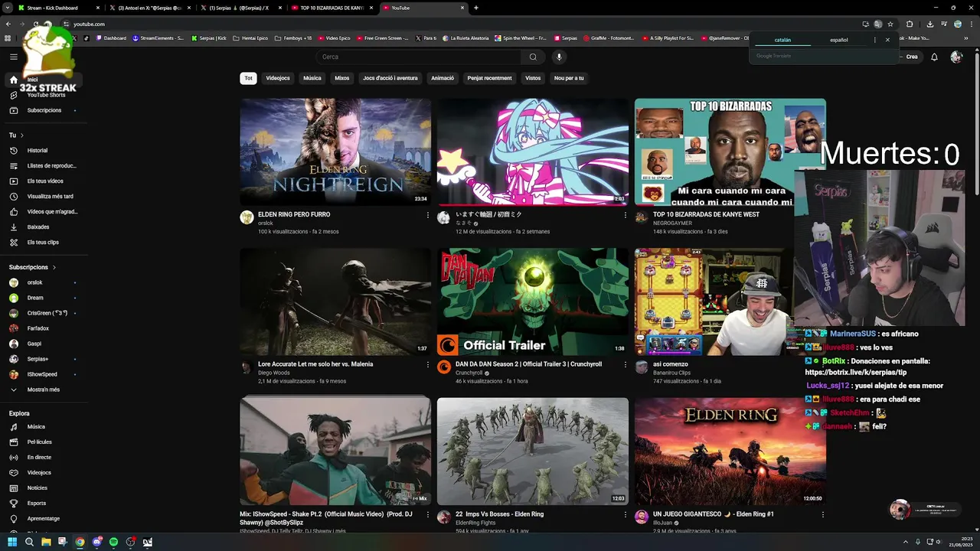Open options for ELDEN RING PERO FURRO video

(428, 215)
